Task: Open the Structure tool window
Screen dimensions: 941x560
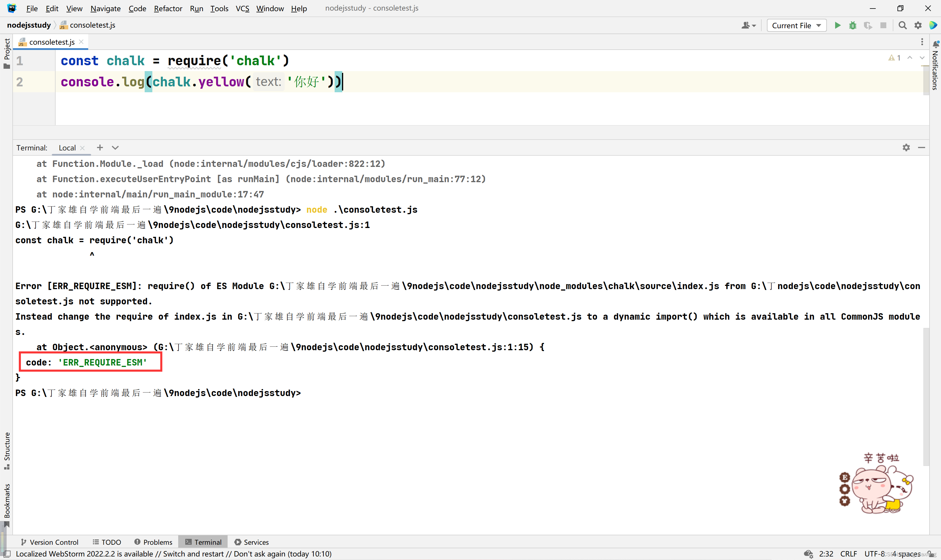Action: pos(6,451)
